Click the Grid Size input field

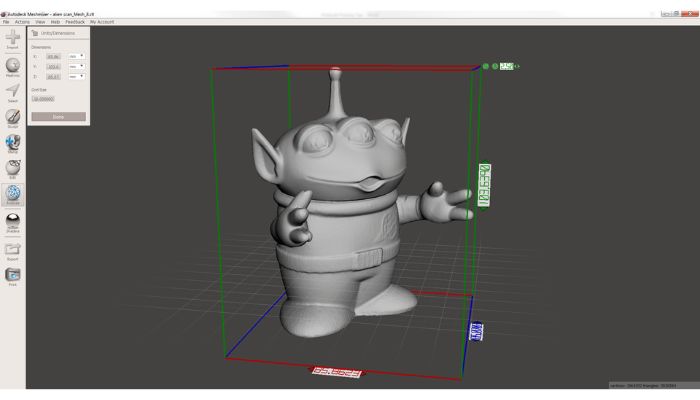(43, 99)
